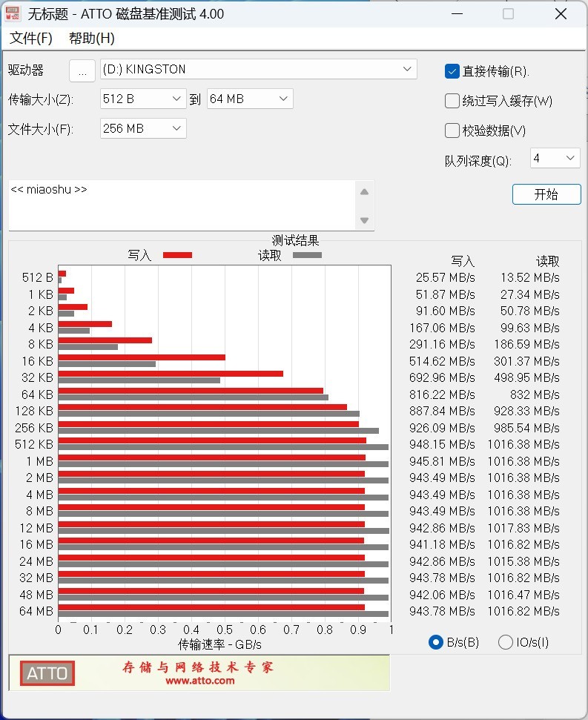The width and height of the screenshot is (588, 720).
Task: Open the 512 B minimum transfer size dropdown
Action: 143,99
